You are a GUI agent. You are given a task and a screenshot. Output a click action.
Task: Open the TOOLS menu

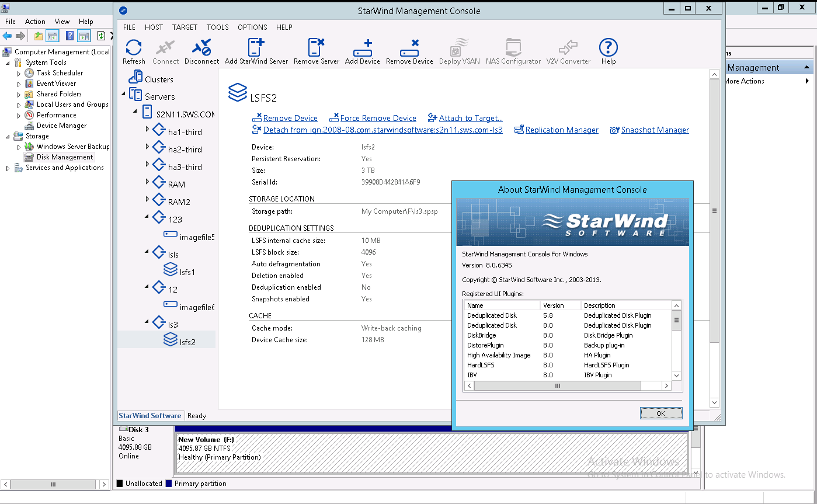pyautogui.click(x=217, y=27)
